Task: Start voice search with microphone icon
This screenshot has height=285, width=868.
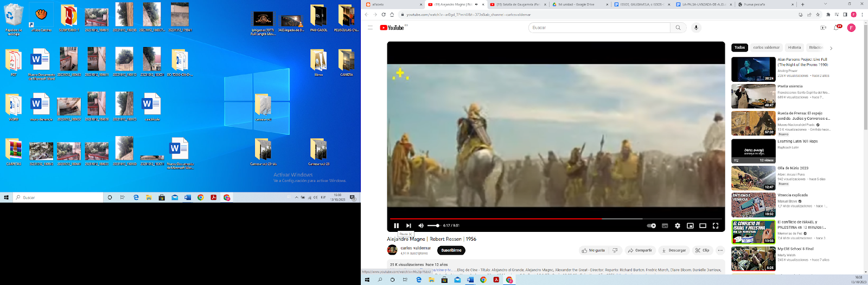Action: coord(696,28)
